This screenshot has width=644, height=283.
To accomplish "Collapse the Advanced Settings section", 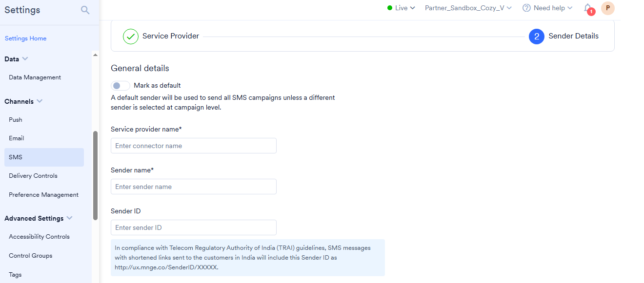I will 69,218.
